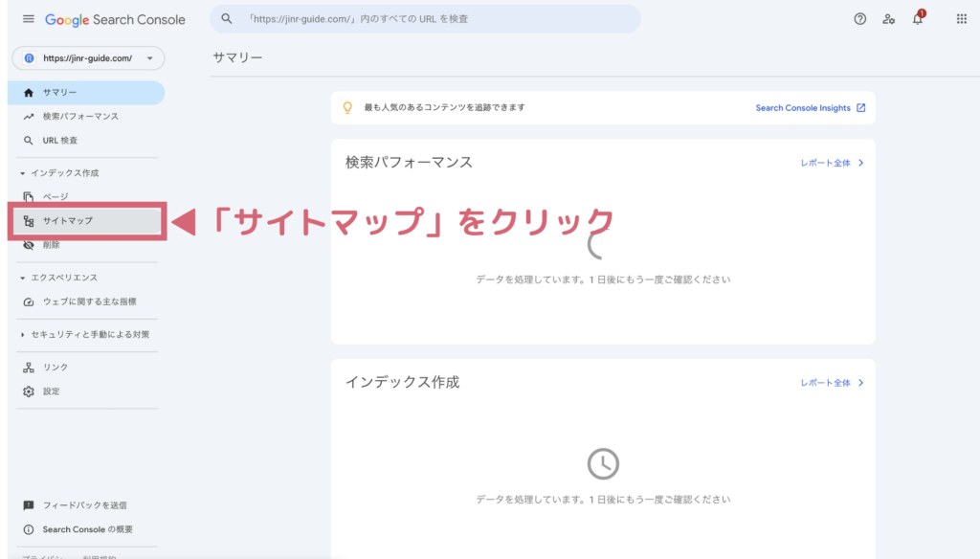Screen dimensions: 980x559
Task: Click the sitemap icon beside サイトマップ
Action: pyautogui.click(x=29, y=221)
